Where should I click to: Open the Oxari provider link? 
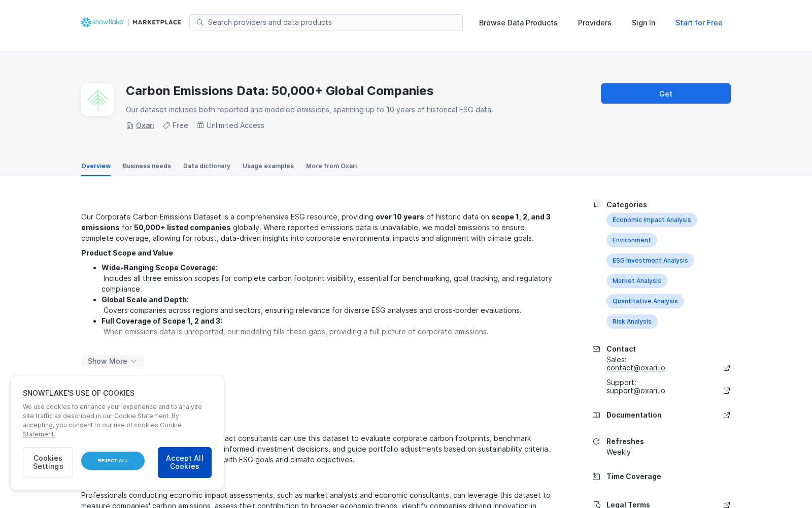pyautogui.click(x=145, y=125)
